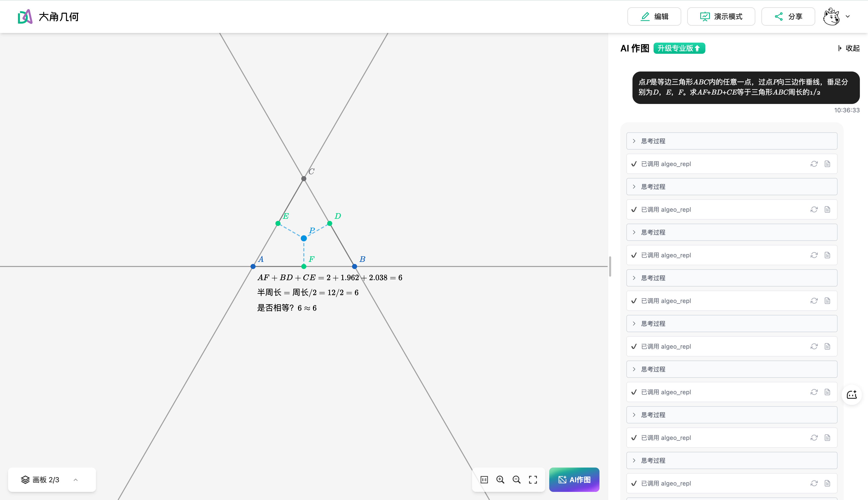The height and width of the screenshot is (500, 868).
Task: Expand the eighth 思考过程 section
Action: coord(731,460)
